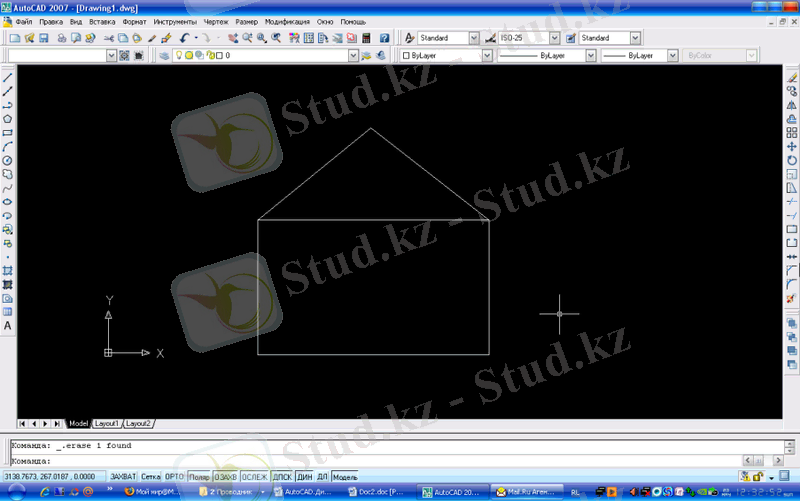
Task: Switch to the Layout1 tab
Action: pos(106,423)
